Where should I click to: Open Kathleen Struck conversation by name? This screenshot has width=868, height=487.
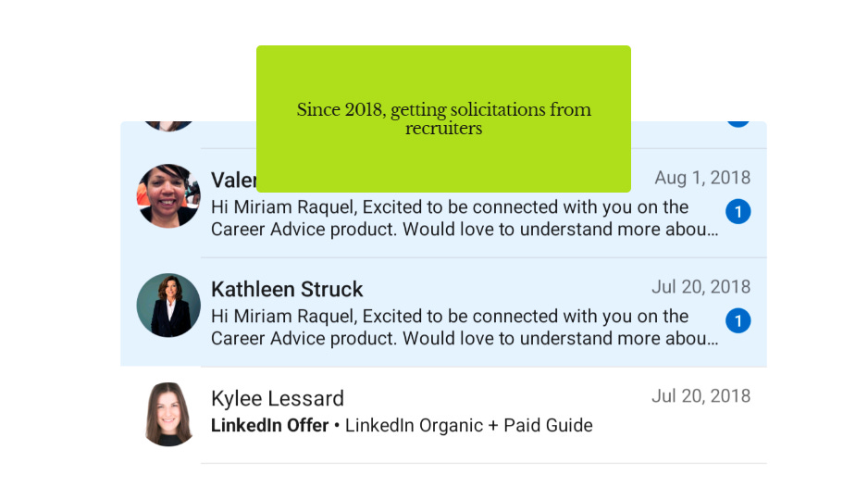click(x=287, y=289)
